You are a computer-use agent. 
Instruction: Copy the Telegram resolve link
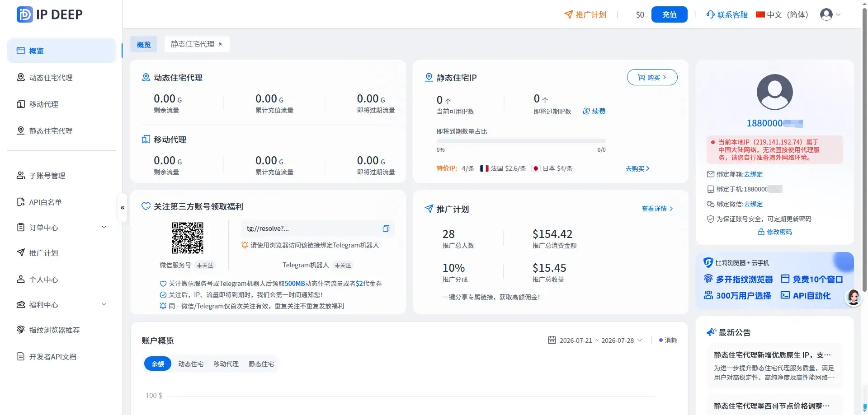386,228
